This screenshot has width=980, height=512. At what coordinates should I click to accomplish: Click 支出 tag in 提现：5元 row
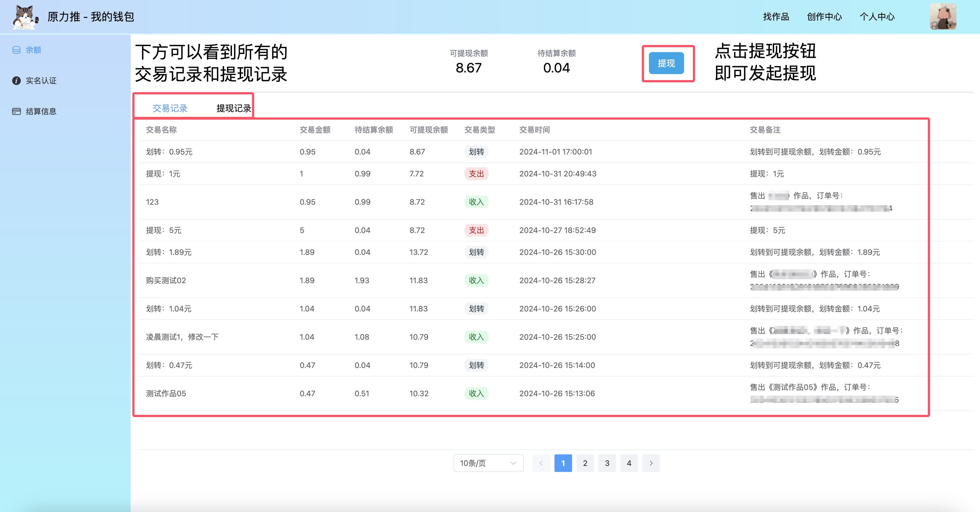pos(476,230)
